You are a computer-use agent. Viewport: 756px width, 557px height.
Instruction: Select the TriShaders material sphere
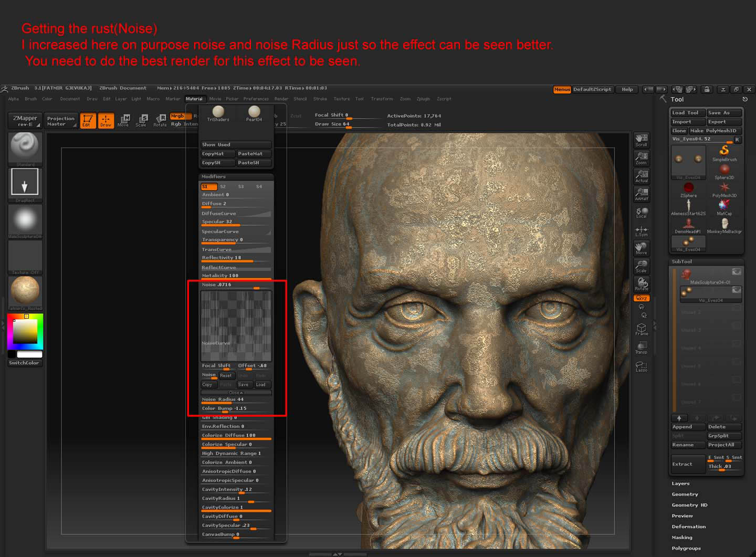click(x=218, y=113)
